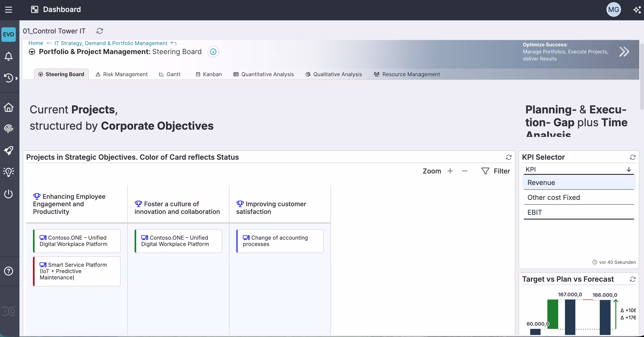Click the rocket icon in the sidebar
Image resolution: width=644 pixels, height=337 pixels.
(x=9, y=150)
